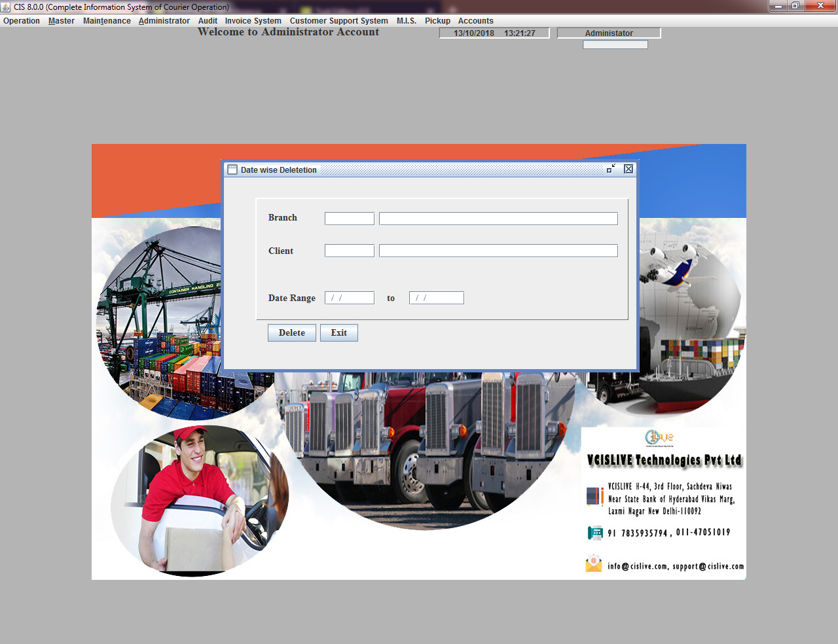
Task: Click the delivery man photo
Action: [x=200, y=501]
